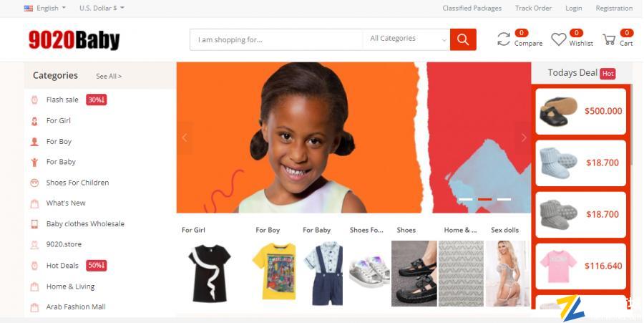Open the Compare arrows icon
The width and height of the screenshot is (644, 323).
(504, 39)
